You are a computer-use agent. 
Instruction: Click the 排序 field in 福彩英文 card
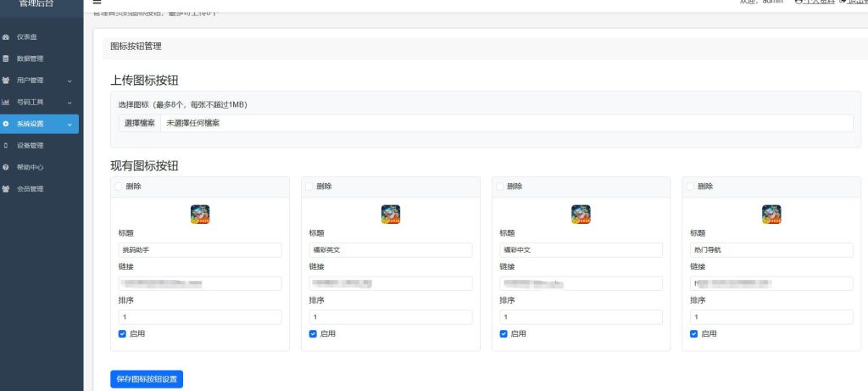[391, 317]
